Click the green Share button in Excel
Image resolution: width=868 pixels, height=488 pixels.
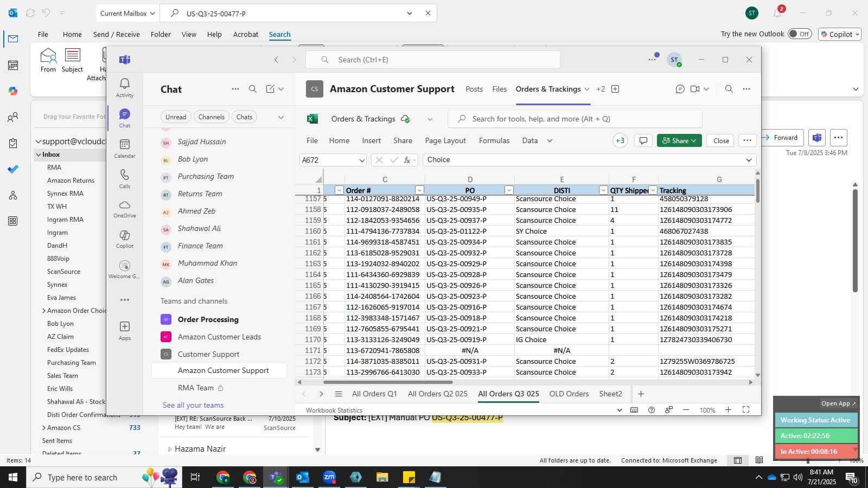(679, 140)
